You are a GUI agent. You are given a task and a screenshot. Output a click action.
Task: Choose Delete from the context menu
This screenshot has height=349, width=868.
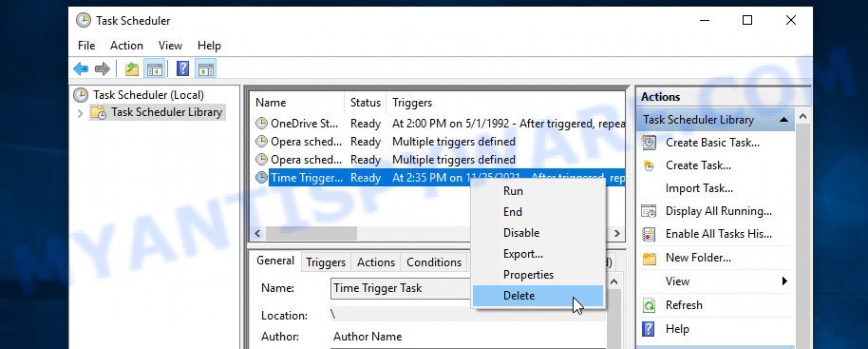click(x=538, y=296)
